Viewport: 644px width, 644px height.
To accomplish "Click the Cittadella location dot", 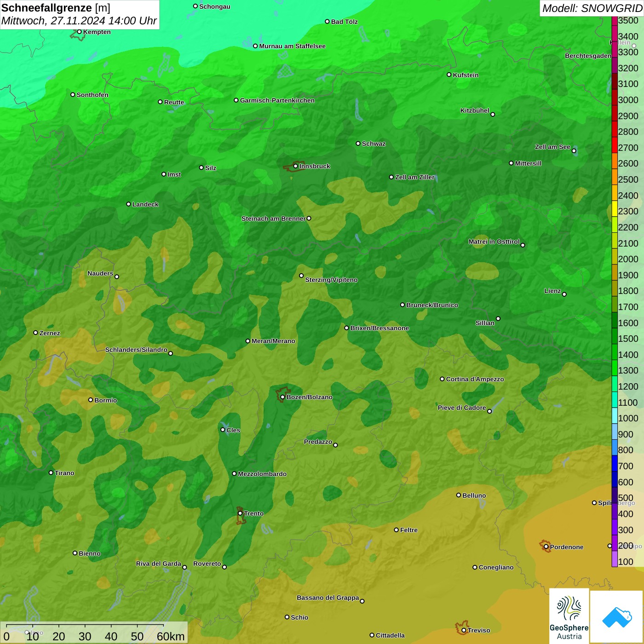I will [372, 635].
